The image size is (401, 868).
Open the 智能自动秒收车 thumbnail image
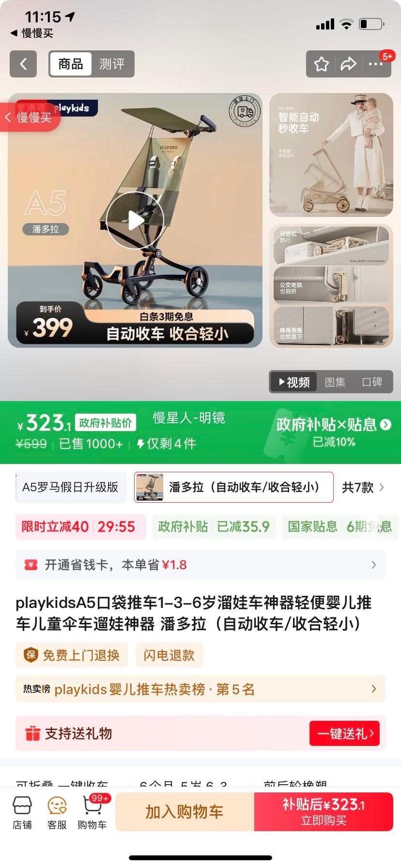point(331,155)
